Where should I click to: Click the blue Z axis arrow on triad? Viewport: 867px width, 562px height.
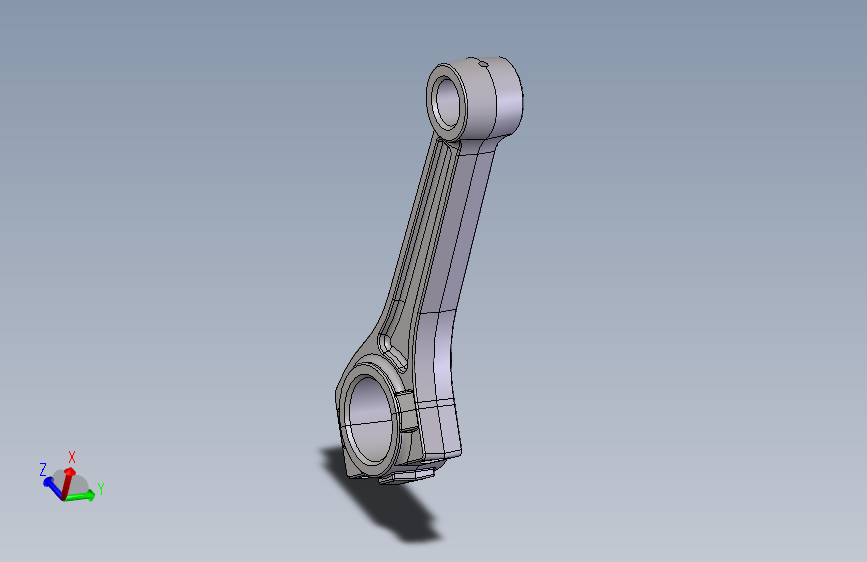pos(54,487)
